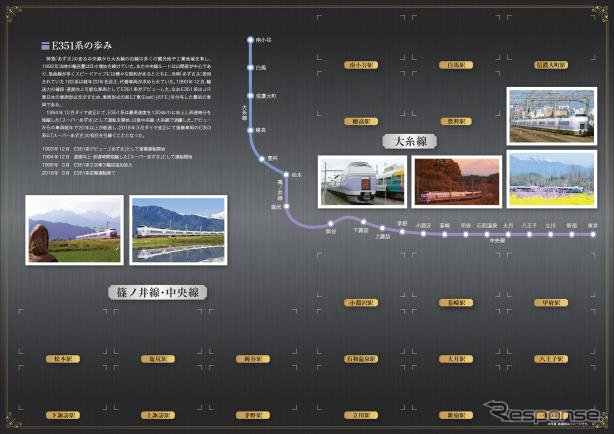The height and width of the screenshot is (434, 614).
Task: Click the 東京 terminal dot on the route map
Action: click(x=593, y=235)
